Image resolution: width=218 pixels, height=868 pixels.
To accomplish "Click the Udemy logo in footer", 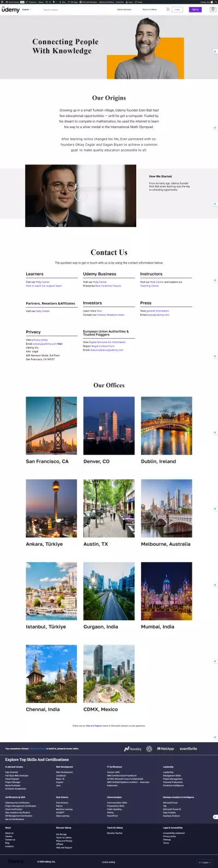I will (16, 861).
